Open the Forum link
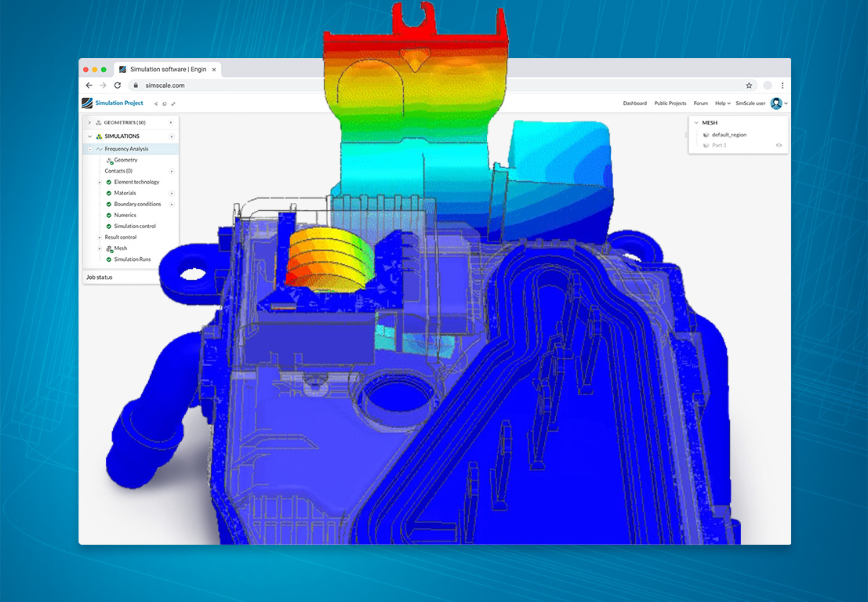Viewport: 868px width, 602px height. coord(700,103)
